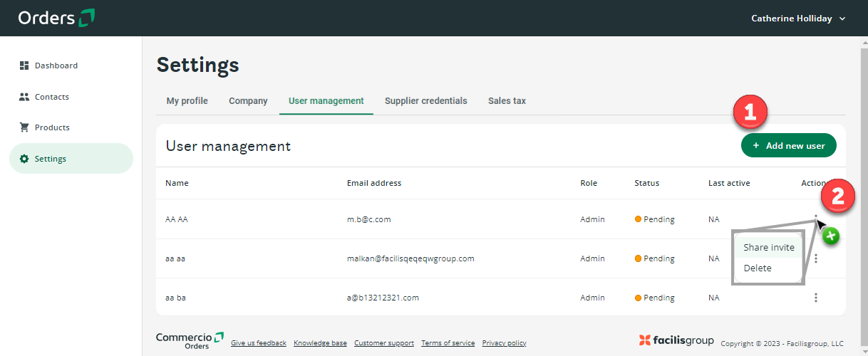
Task: Select the AA AA user name
Action: pyautogui.click(x=176, y=219)
